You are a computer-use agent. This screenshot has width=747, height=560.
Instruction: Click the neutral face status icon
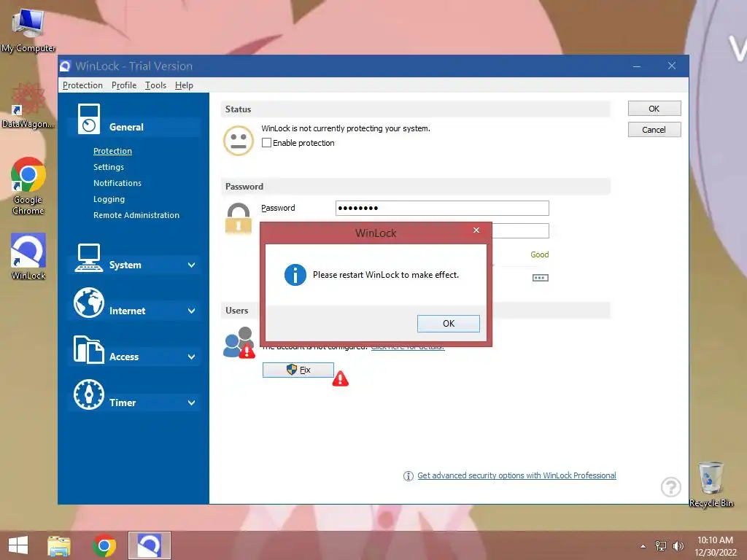coord(239,141)
